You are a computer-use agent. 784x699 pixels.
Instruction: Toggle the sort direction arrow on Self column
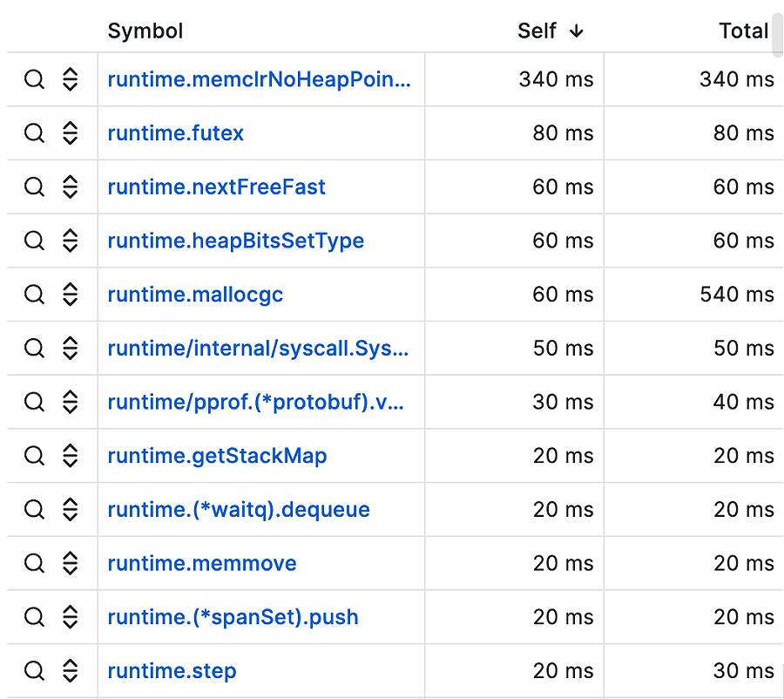click(576, 31)
